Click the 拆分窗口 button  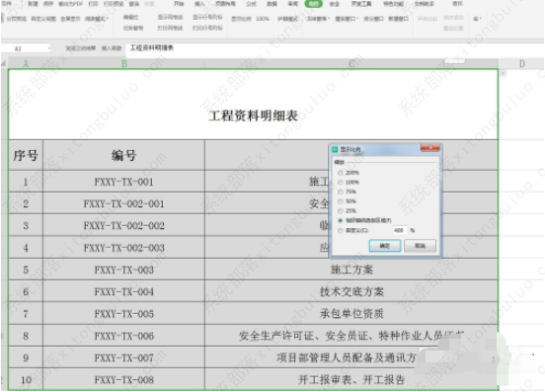(x=373, y=19)
